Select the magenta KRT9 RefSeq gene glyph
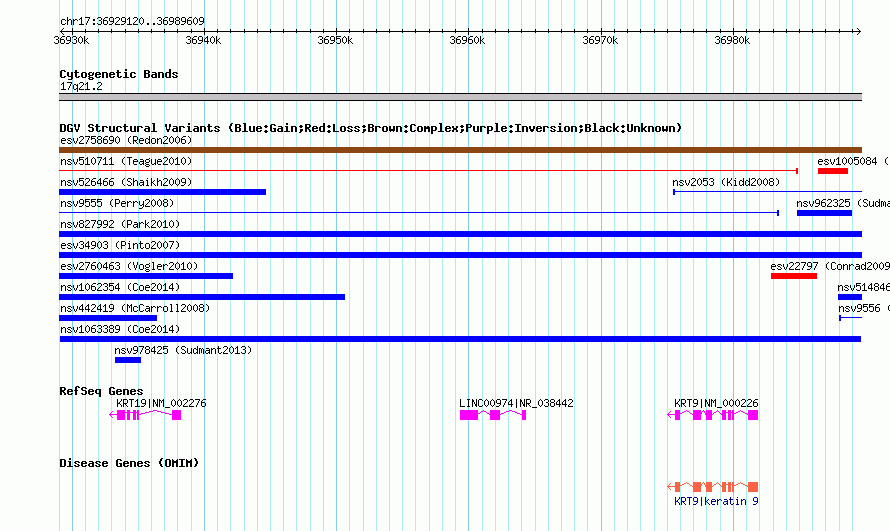The height and width of the screenshot is (531, 890). [x=713, y=415]
